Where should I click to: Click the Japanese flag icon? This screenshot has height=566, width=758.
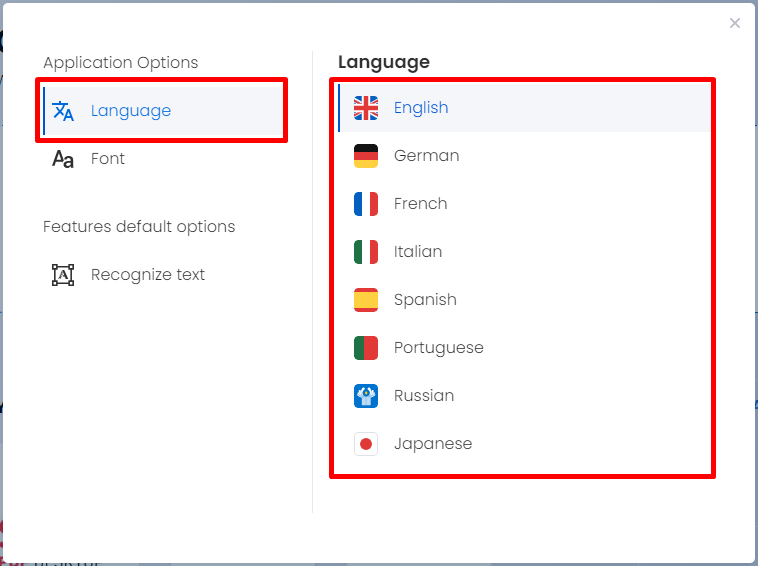(366, 444)
